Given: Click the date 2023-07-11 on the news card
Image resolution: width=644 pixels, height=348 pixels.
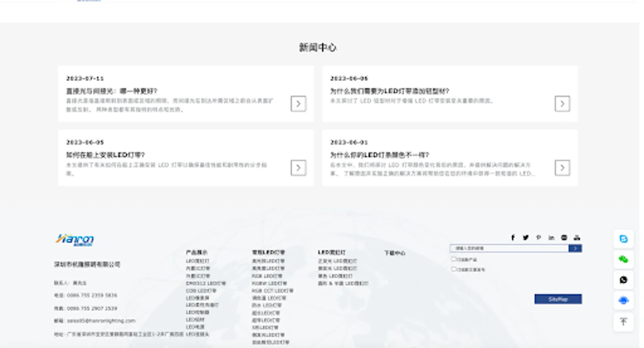Looking at the screenshot, I should [85, 78].
